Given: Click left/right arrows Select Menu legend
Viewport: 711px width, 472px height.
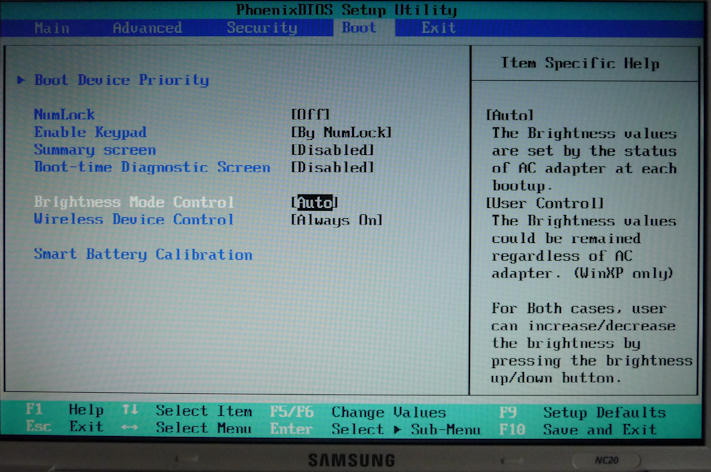Looking at the screenshot, I should click(x=186, y=428).
